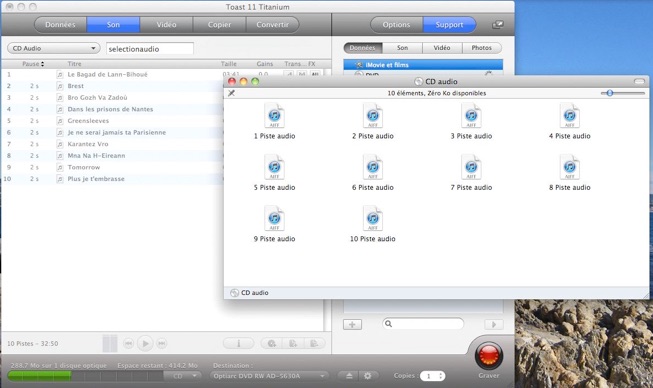
Task: Click the disc space usage bar
Action: tap(85, 376)
